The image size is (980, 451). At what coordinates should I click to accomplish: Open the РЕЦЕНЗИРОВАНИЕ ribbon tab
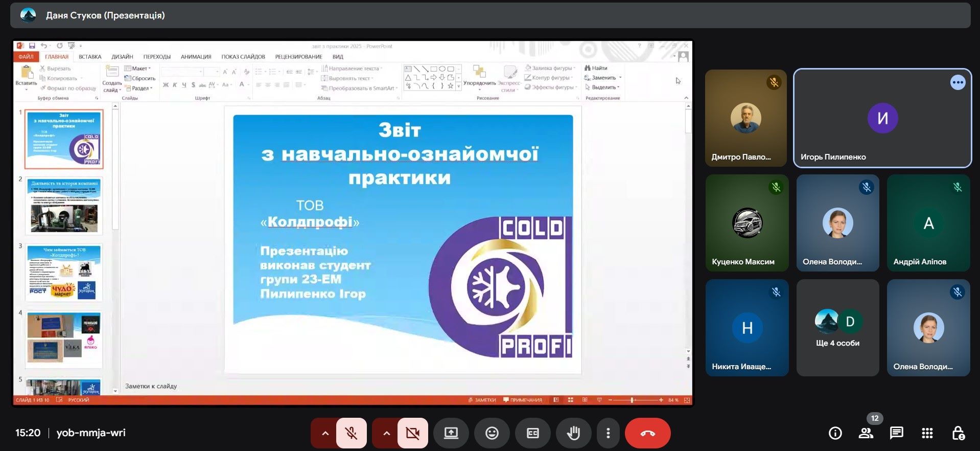(298, 57)
